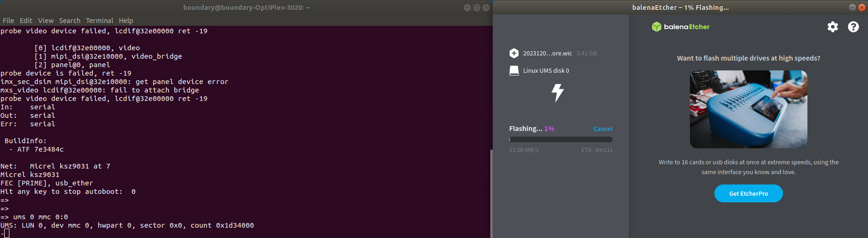Click the help question mark icon
This screenshot has width=868, height=238.
pyautogui.click(x=853, y=27)
